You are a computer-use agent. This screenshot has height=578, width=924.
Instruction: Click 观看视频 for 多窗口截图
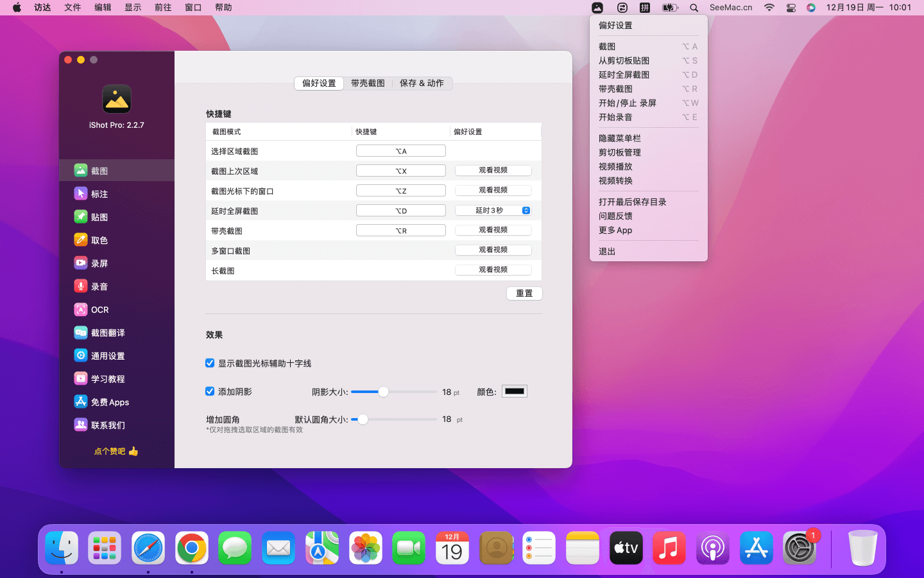click(493, 250)
